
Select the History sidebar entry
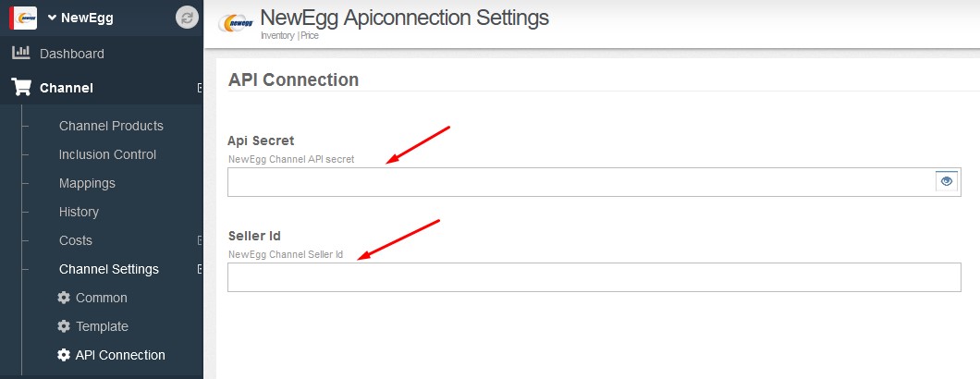click(x=79, y=212)
